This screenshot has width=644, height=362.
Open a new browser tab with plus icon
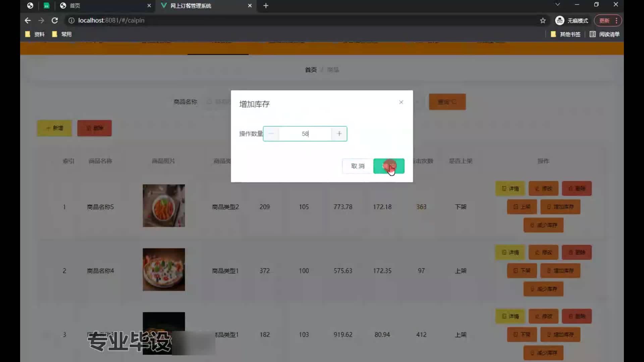tap(266, 6)
